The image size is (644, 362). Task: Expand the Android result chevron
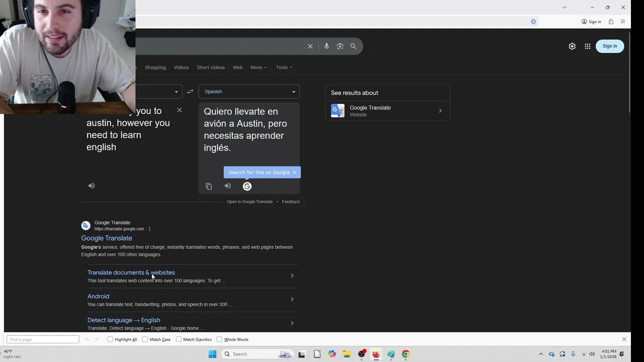click(x=292, y=300)
